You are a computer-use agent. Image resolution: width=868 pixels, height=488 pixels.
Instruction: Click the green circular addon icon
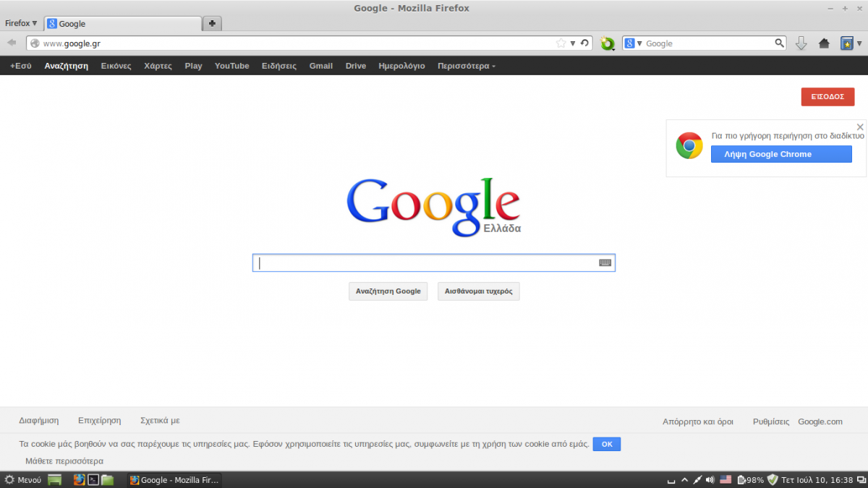click(x=607, y=43)
